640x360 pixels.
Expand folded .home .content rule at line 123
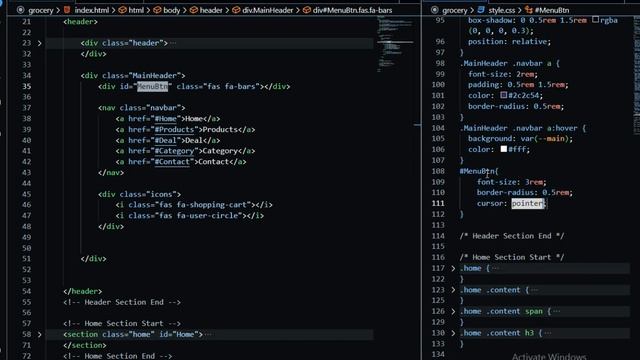pyautogui.click(x=453, y=290)
